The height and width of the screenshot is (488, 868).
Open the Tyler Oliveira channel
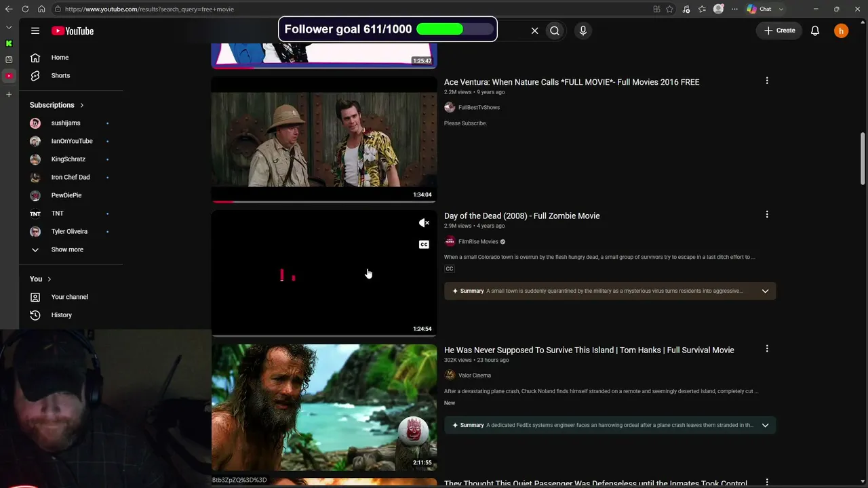tap(71, 231)
